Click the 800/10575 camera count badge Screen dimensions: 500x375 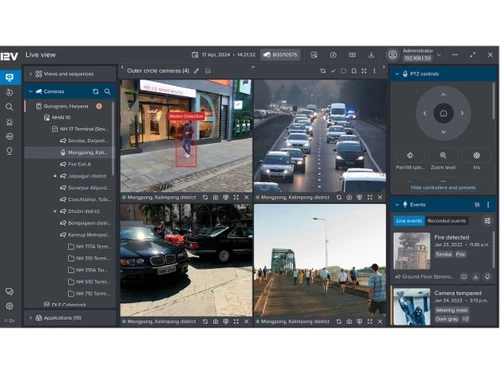[x=280, y=55]
